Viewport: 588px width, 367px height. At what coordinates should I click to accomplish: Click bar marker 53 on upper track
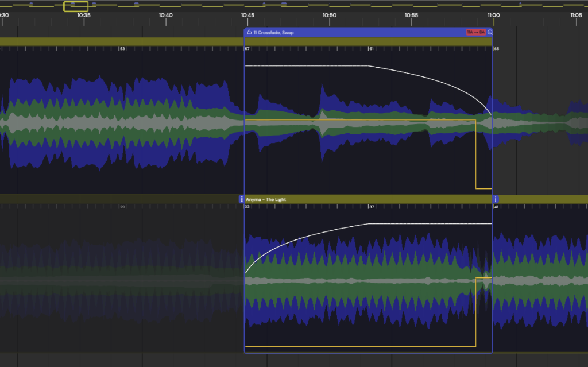122,49
